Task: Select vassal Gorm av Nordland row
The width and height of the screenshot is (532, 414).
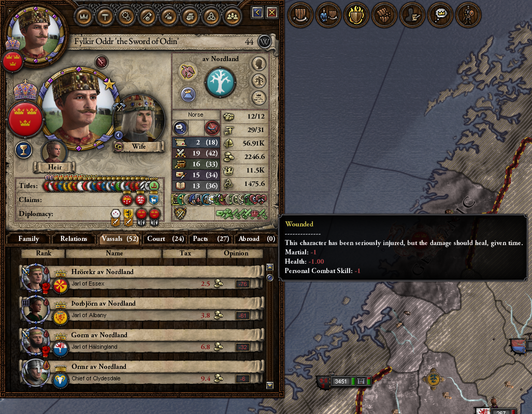Action: [x=142, y=341]
